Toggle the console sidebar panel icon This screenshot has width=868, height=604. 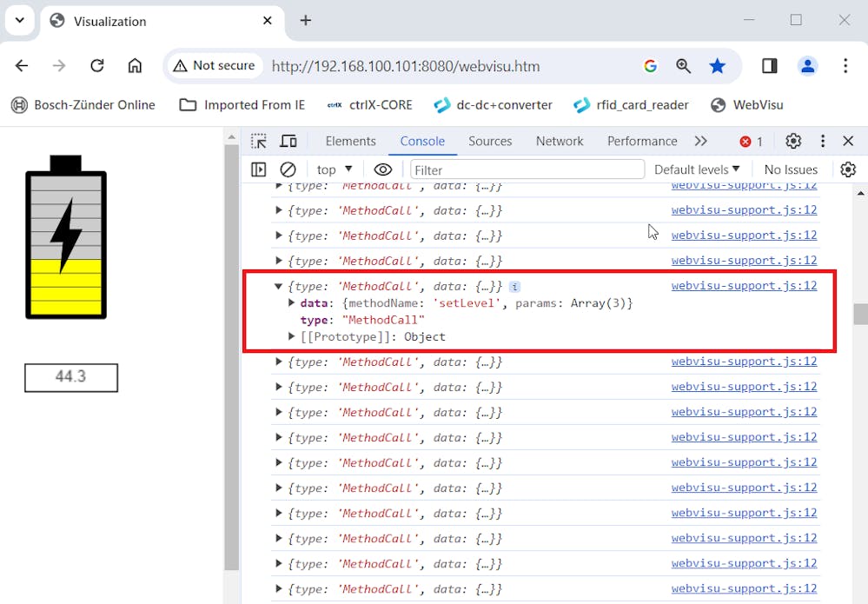(x=259, y=169)
